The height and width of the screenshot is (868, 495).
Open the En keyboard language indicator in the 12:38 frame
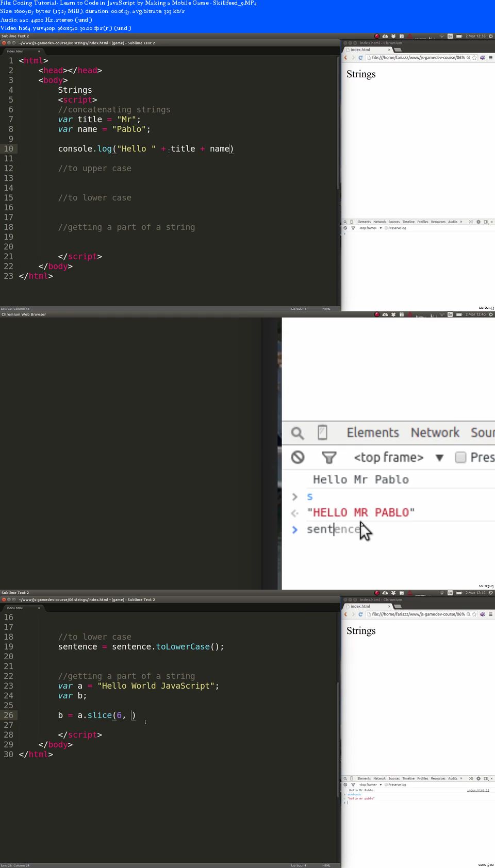450,36
